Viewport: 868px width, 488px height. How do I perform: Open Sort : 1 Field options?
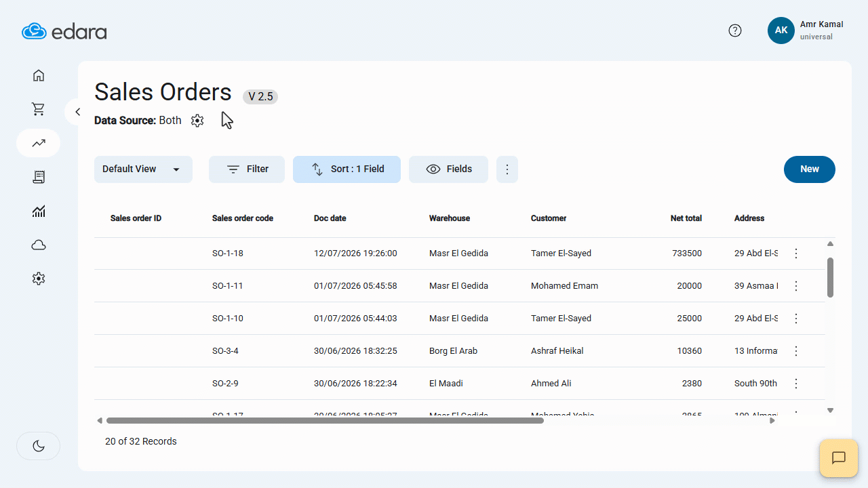coord(347,169)
